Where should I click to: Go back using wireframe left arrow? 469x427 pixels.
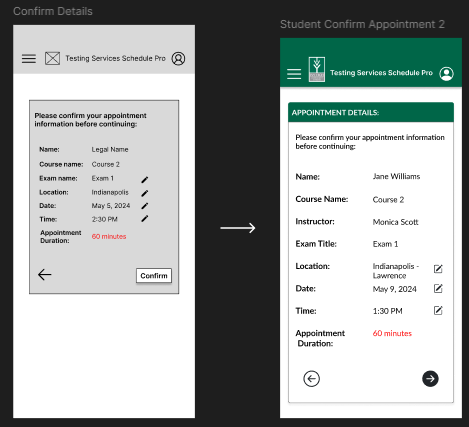(44, 275)
